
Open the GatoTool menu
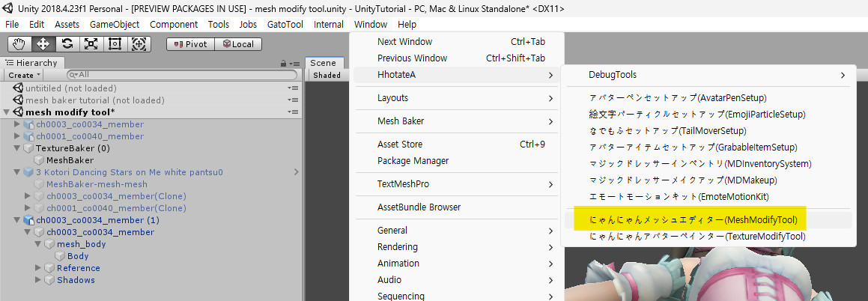[285, 25]
